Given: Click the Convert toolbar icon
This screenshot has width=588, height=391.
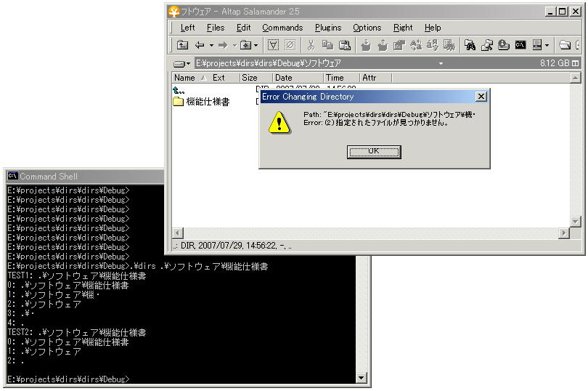Looking at the screenshot, I should pyautogui.click(x=433, y=46).
